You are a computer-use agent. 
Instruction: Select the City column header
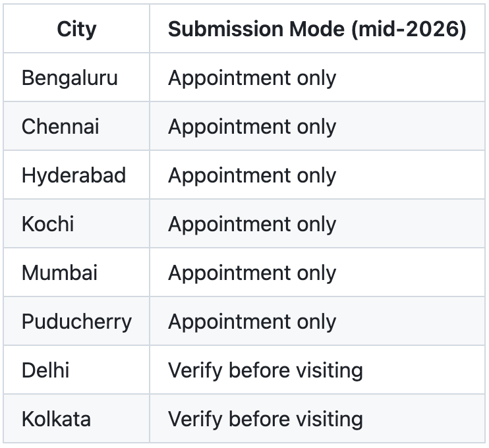pyautogui.click(x=76, y=29)
